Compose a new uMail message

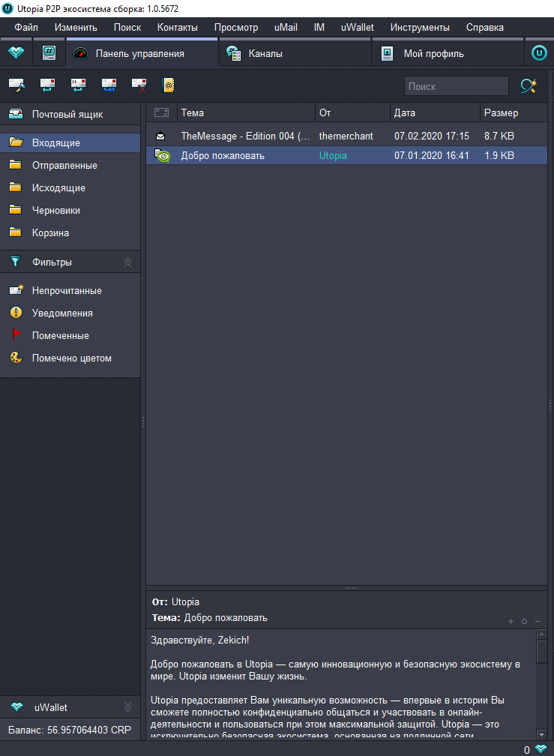16,85
